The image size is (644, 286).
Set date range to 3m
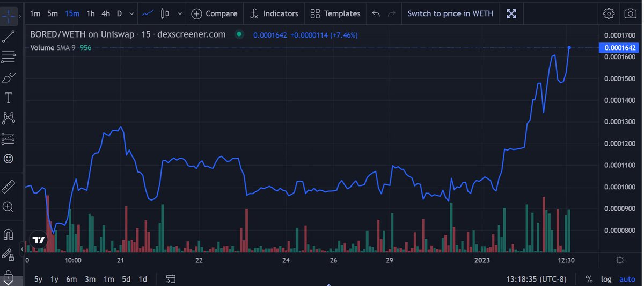click(90, 279)
